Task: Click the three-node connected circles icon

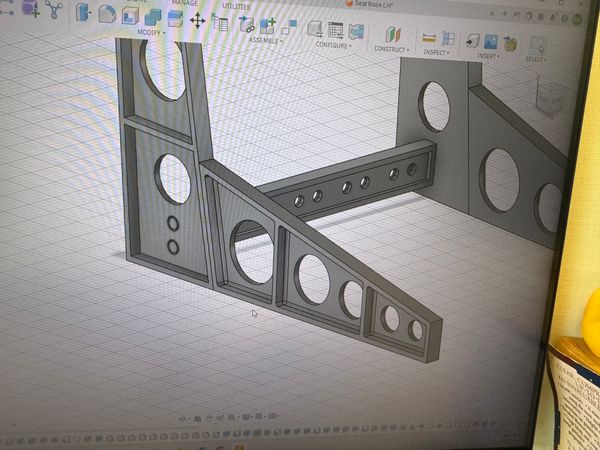Action: coord(54,10)
